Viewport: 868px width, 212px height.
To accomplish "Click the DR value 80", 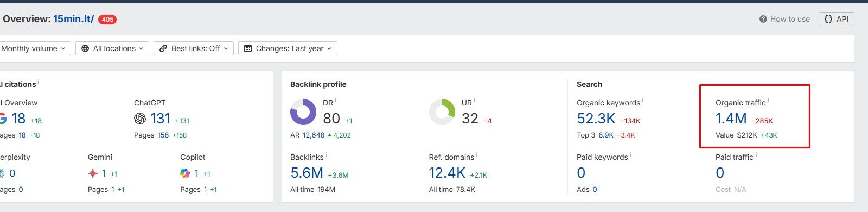I will click(x=331, y=119).
